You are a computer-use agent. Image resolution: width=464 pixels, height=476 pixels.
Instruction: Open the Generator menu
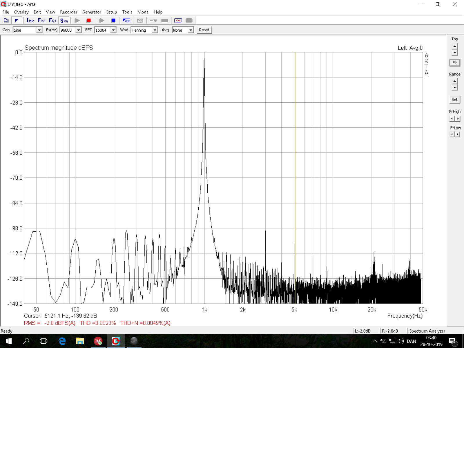92,12
